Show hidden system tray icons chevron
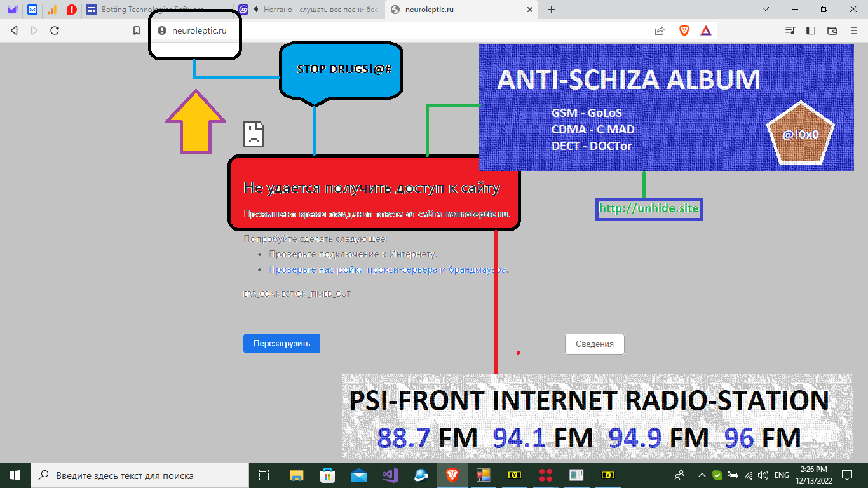The width and height of the screenshot is (868, 488). pos(702,475)
